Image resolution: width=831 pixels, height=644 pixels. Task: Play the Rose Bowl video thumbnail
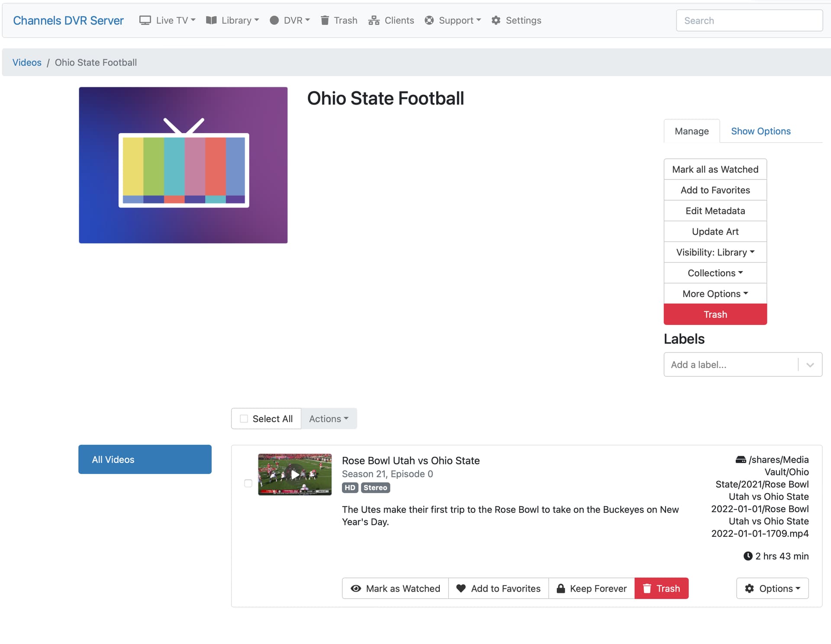point(295,474)
